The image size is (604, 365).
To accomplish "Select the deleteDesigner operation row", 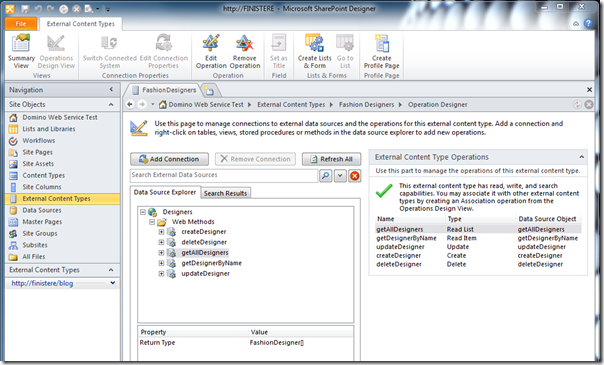I will click(x=478, y=265).
